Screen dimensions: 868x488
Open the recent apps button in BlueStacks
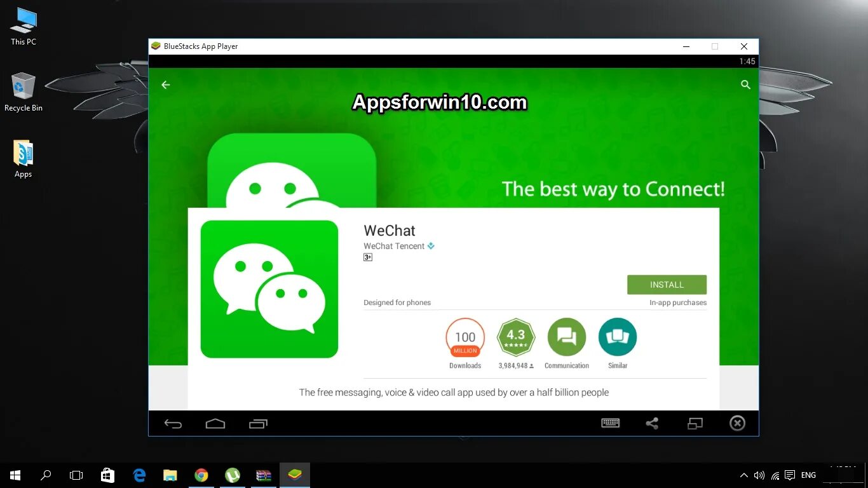pos(258,424)
